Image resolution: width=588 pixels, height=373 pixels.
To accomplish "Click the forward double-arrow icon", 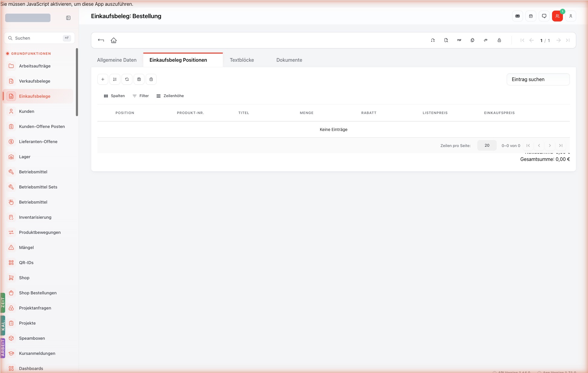I will pos(486,40).
